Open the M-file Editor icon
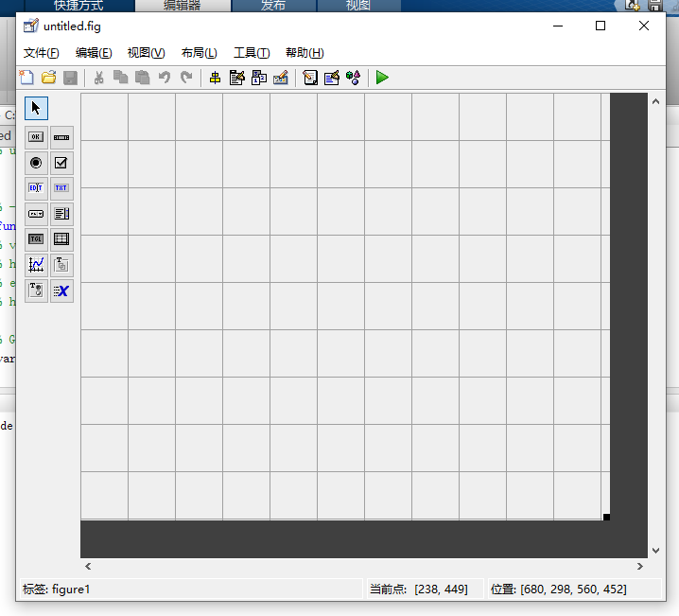 coord(310,78)
